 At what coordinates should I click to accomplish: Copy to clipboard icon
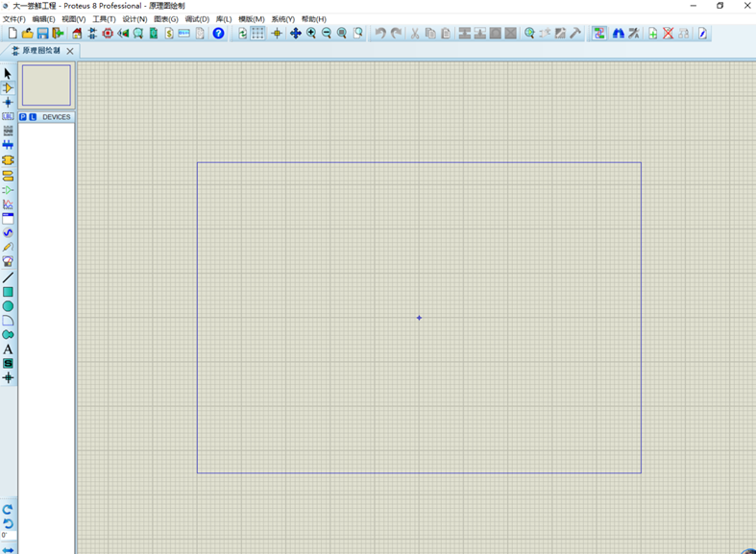(x=430, y=34)
